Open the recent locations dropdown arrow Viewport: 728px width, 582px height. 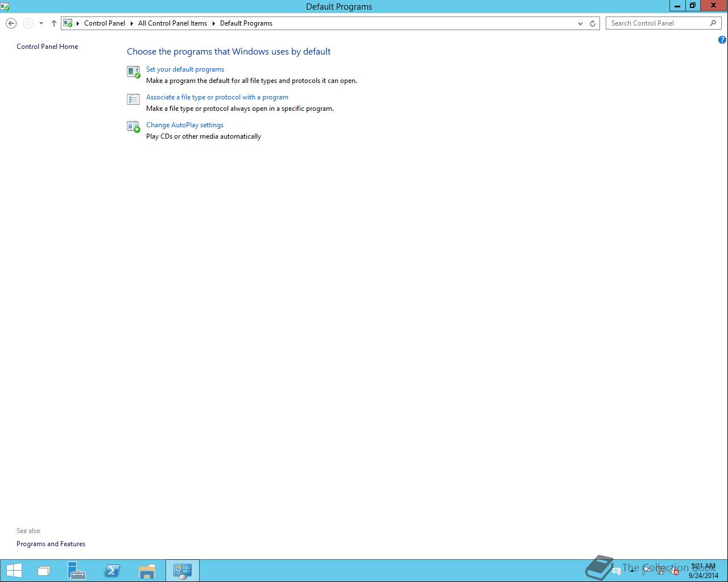pyautogui.click(x=41, y=23)
